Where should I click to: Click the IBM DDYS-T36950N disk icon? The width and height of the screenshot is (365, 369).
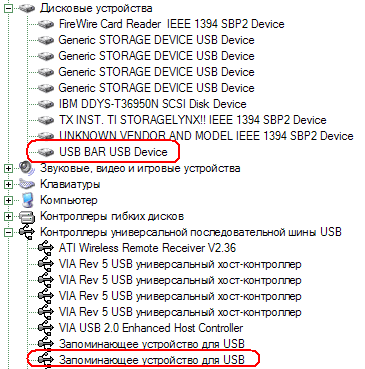pyautogui.click(x=46, y=104)
